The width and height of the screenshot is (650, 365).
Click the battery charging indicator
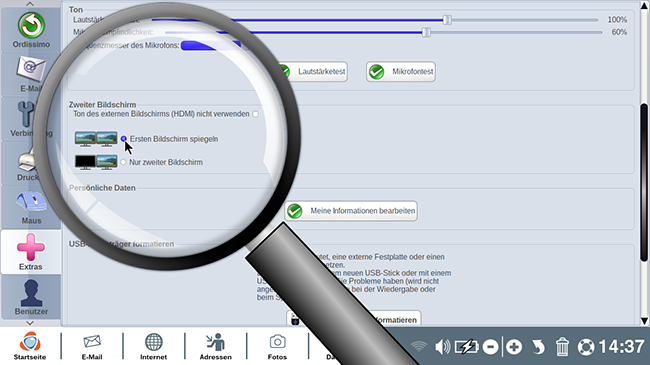coord(467,347)
